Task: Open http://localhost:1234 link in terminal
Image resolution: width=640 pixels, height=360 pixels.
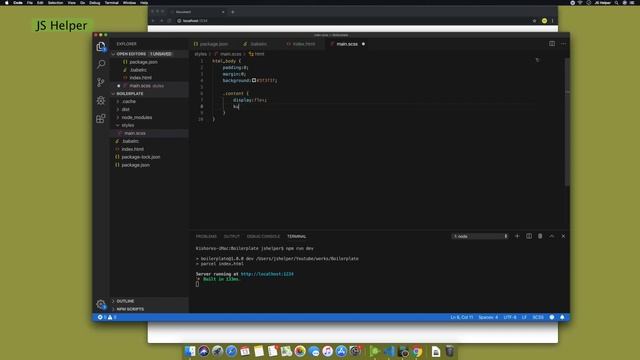Action: coord(267,274)
